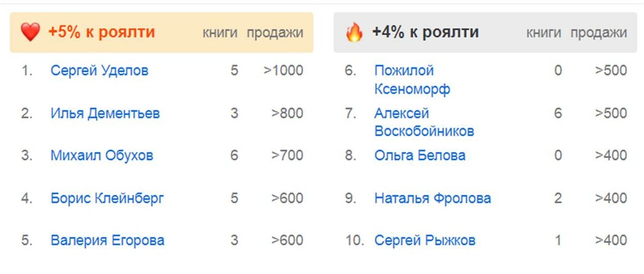Click книги column header in right table

tap(544, 33)
